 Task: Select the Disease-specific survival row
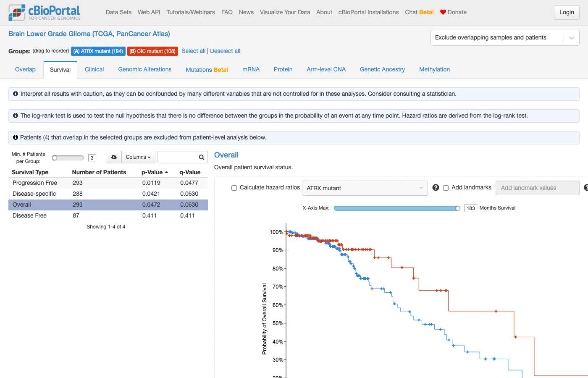108,194
